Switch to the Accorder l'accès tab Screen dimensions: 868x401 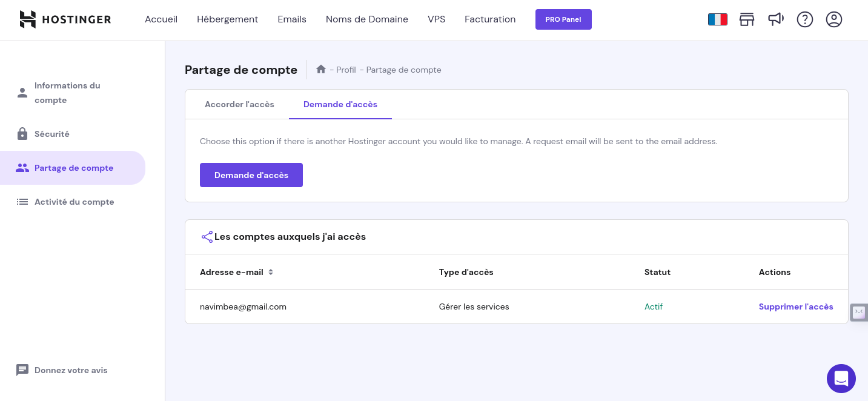[x=239, y=104]
